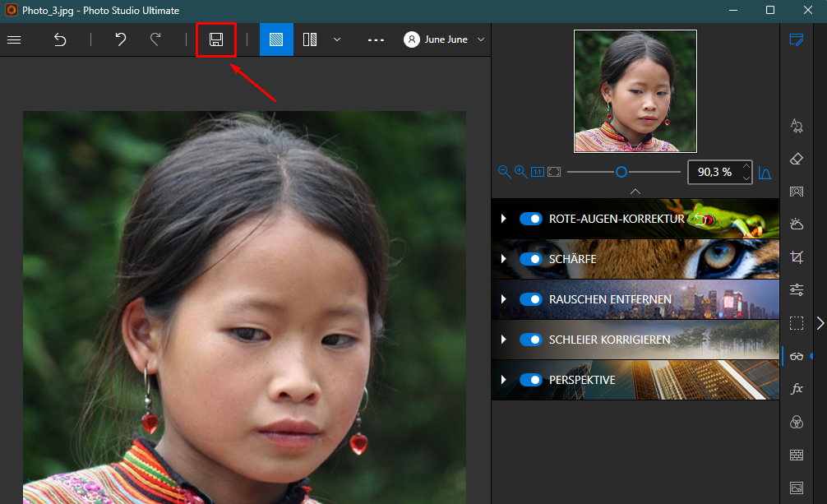
Task: Expand the Rauschen Entfernen section
Action: pyautogui.click(x=504, y=299)
